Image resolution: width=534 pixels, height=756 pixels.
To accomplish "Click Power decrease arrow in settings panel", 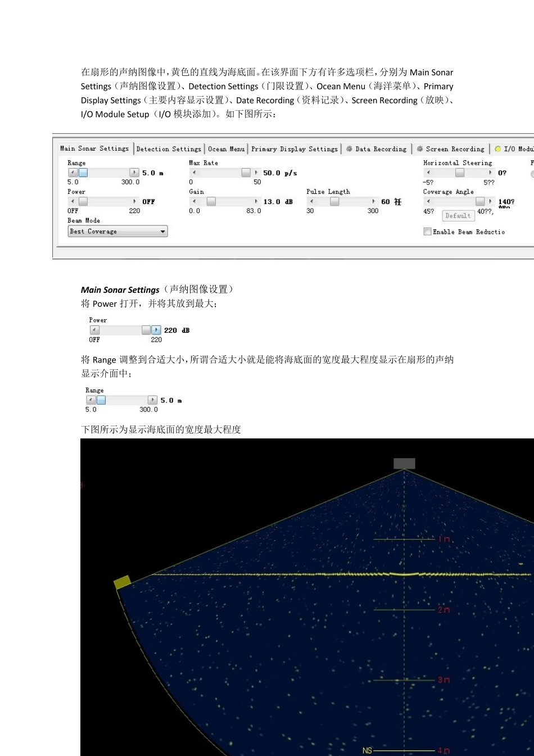I will click(73, 201).
